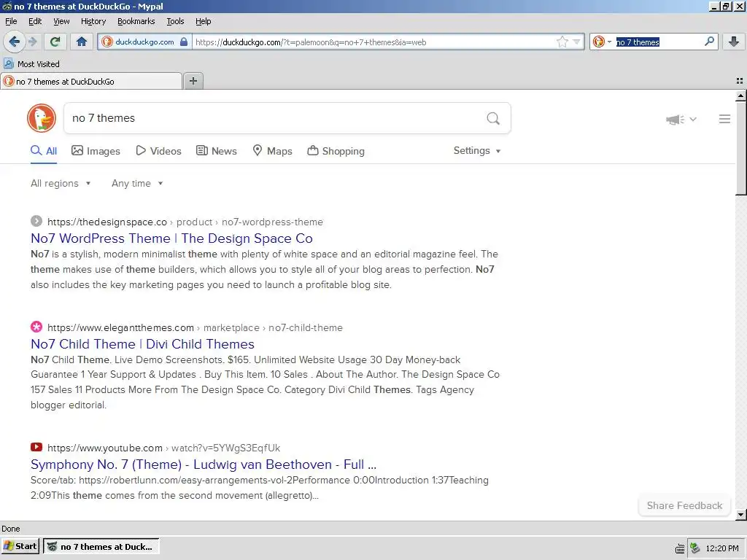Image resolution: width=747 pixels, height=560 pixels.
Task: Switch to Images results
Action: coord(96,151)
